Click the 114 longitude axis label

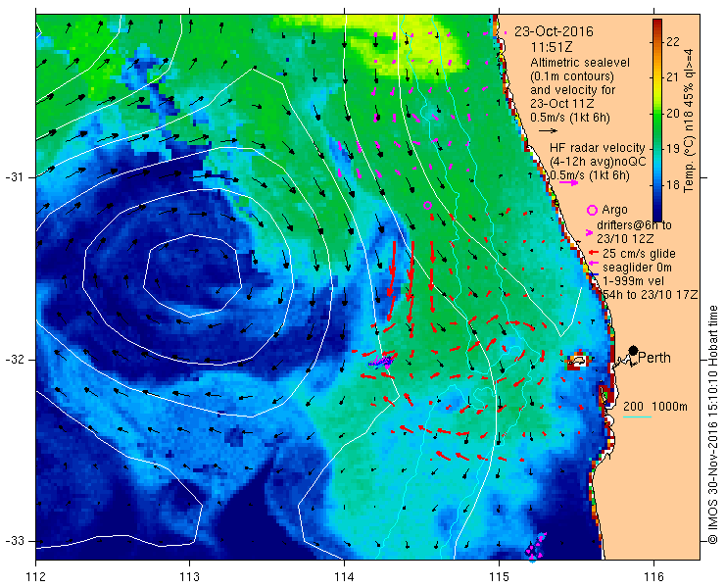tap(344, 576)
